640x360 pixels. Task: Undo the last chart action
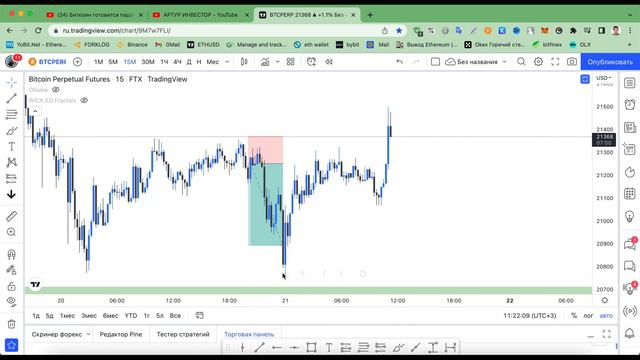pos(400,62)
